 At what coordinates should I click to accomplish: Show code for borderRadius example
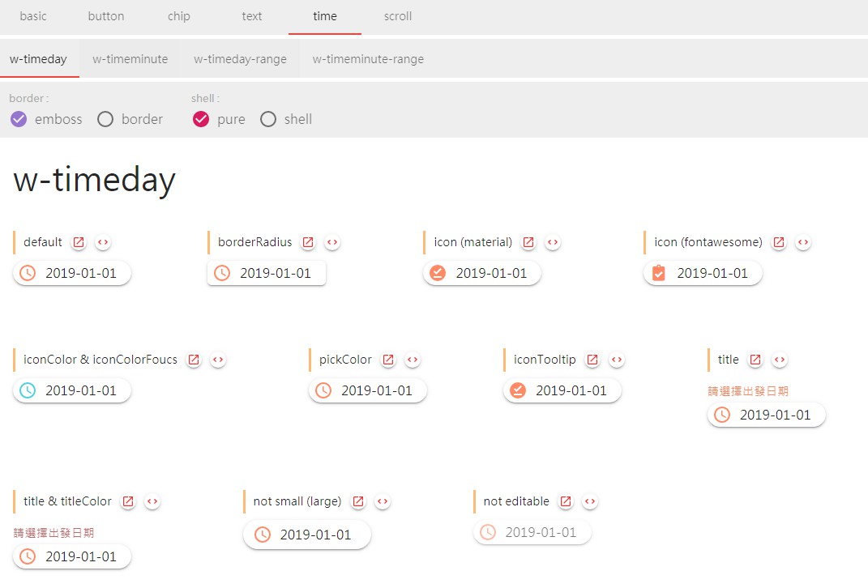[x=332, y=242]
